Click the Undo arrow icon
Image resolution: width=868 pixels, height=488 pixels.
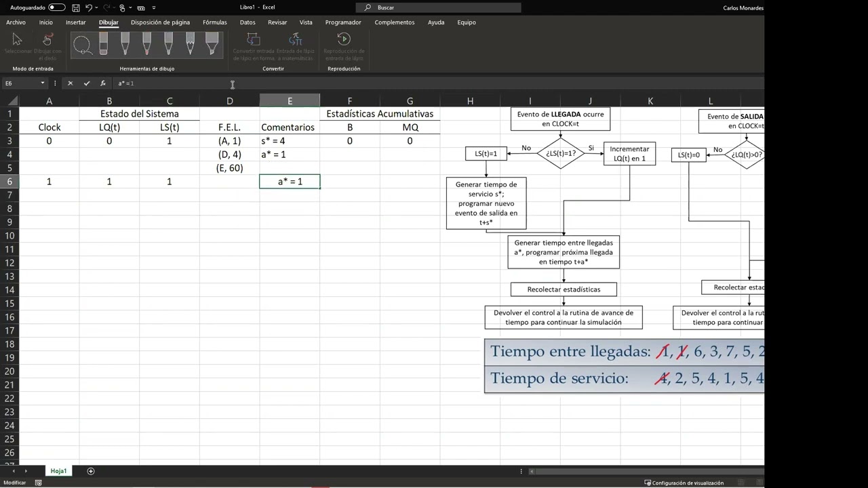(x=89, y=7)
